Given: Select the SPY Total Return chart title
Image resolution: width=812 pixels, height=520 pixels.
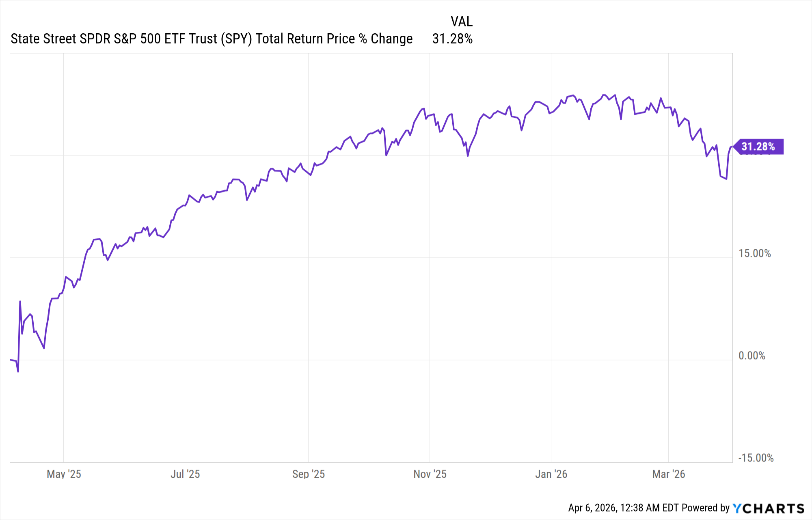Looking at the screenshot, I should point(212,39).
